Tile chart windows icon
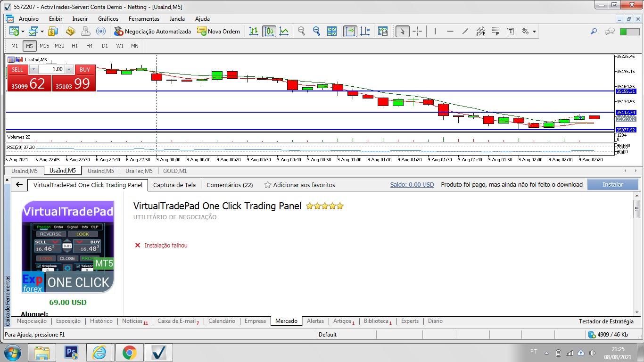This screenshot has width=644, height=362. coord(332,32)
